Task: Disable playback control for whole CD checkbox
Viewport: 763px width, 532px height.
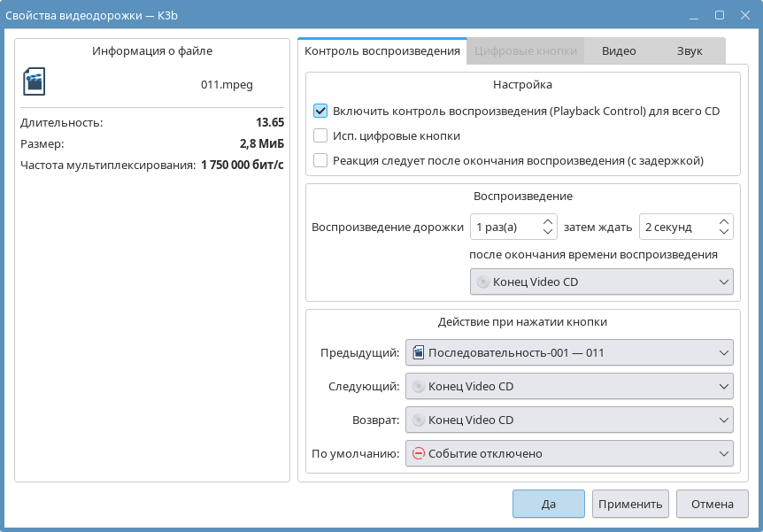Action: tap(320, 112)
